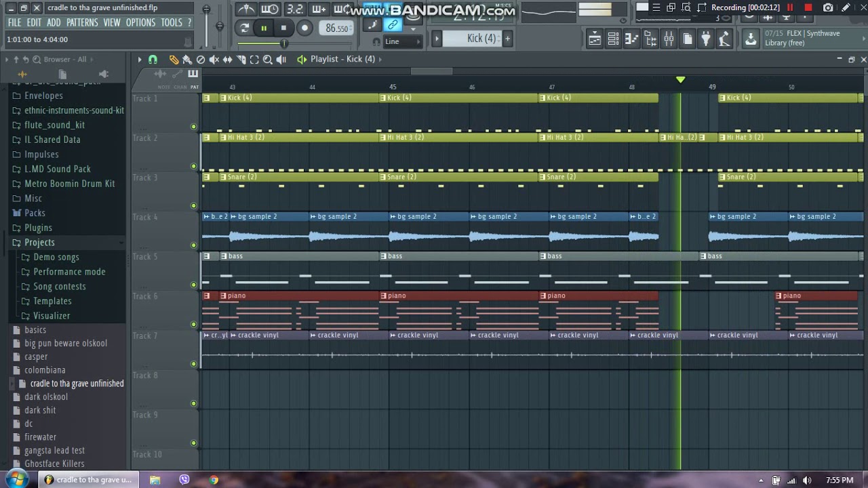The image size is (868, 488).
Task: Pause playback with the pause button
Action: point(264,28)
